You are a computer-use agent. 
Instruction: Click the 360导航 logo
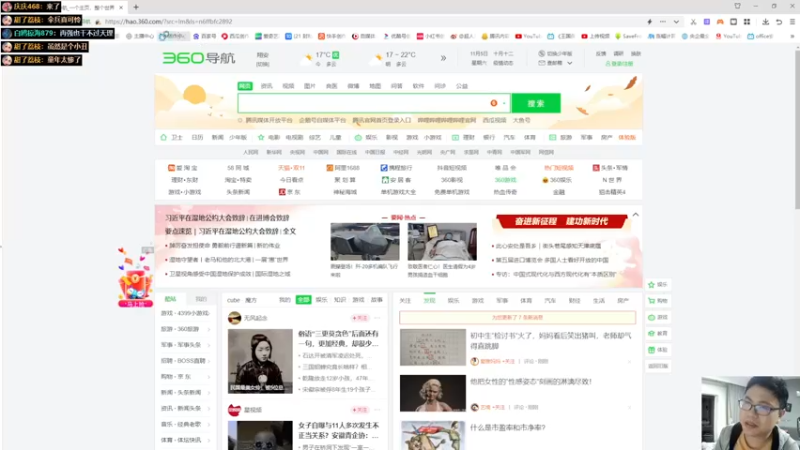click(198, 58)
